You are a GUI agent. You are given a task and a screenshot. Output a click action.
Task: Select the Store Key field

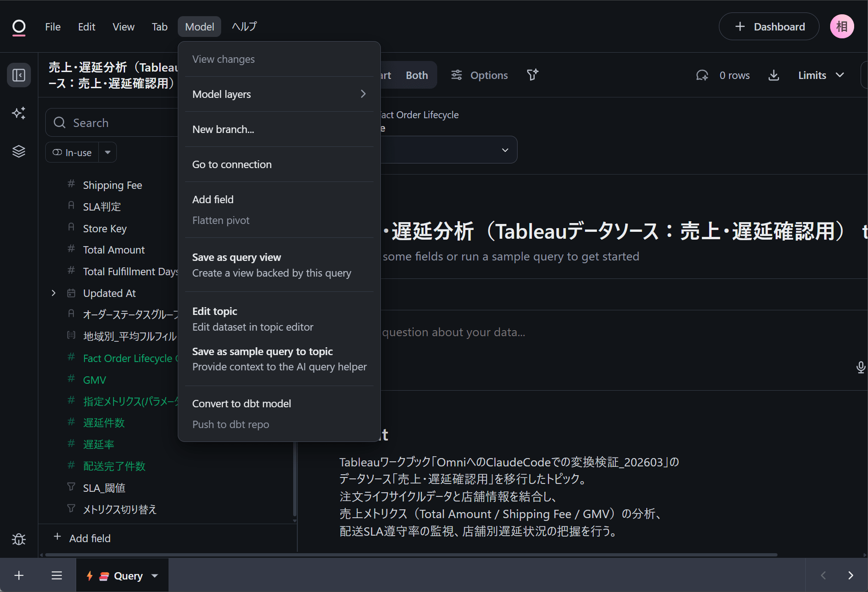(x=105, y=229)
